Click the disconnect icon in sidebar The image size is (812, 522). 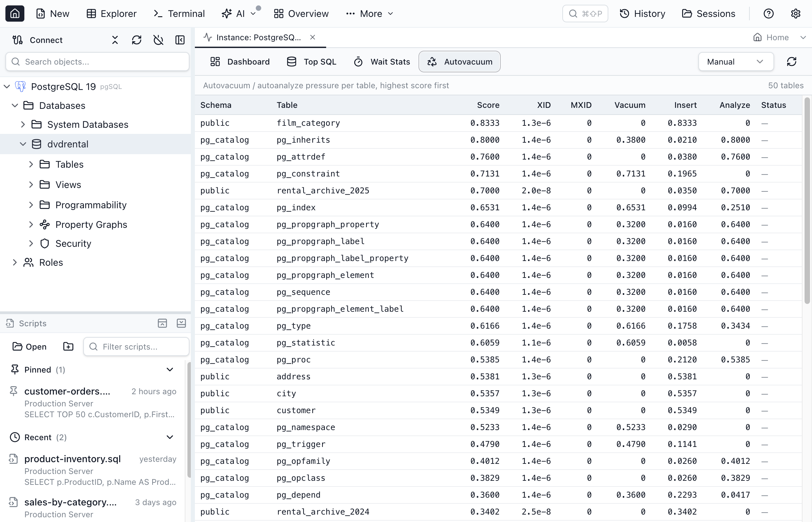pos(158,40)
